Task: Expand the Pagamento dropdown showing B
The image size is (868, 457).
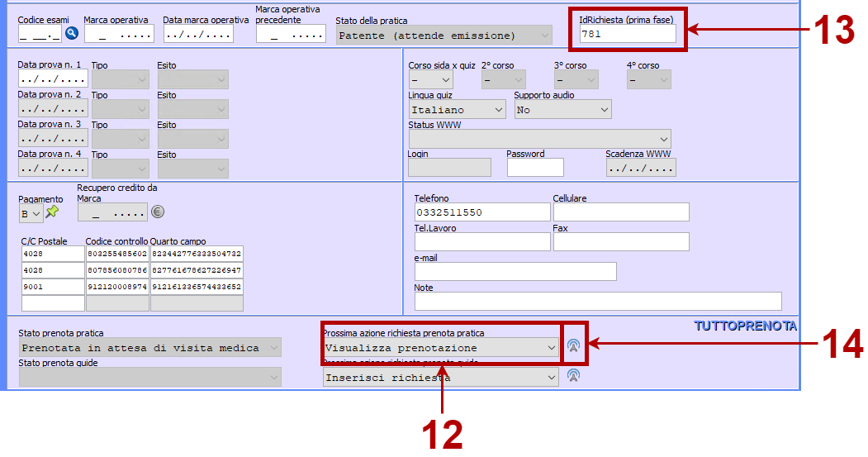Action: (x=31, y=214)
